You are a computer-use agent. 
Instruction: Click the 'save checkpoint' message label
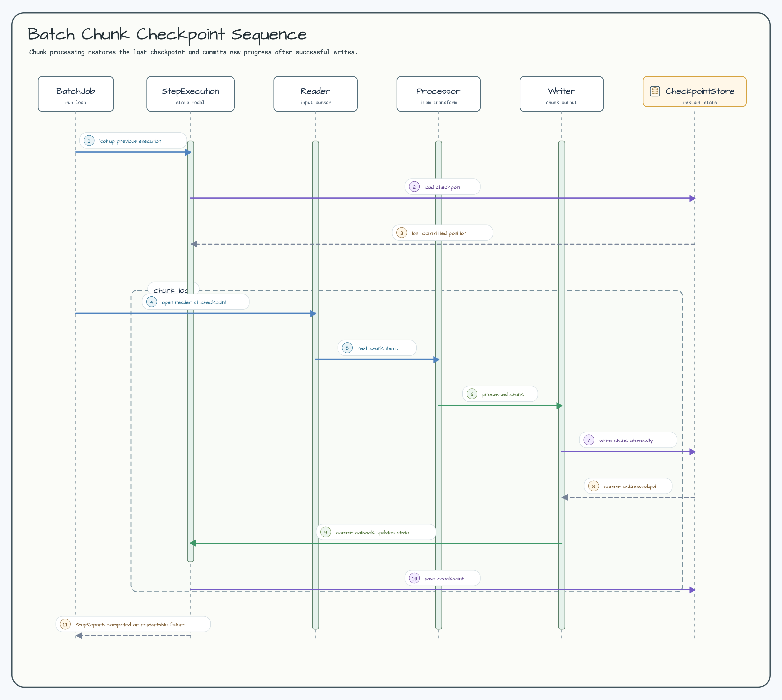[x=442, y=578]
